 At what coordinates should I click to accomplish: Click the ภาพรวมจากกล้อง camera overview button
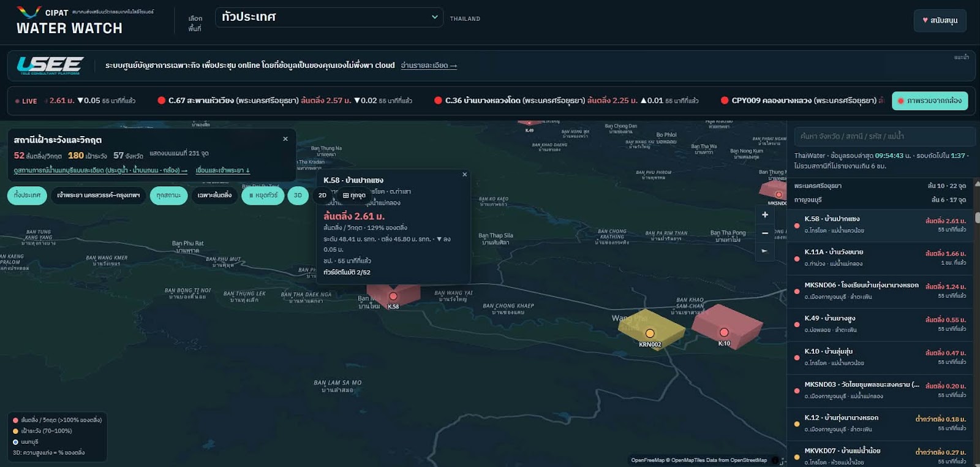pos(930,101)
